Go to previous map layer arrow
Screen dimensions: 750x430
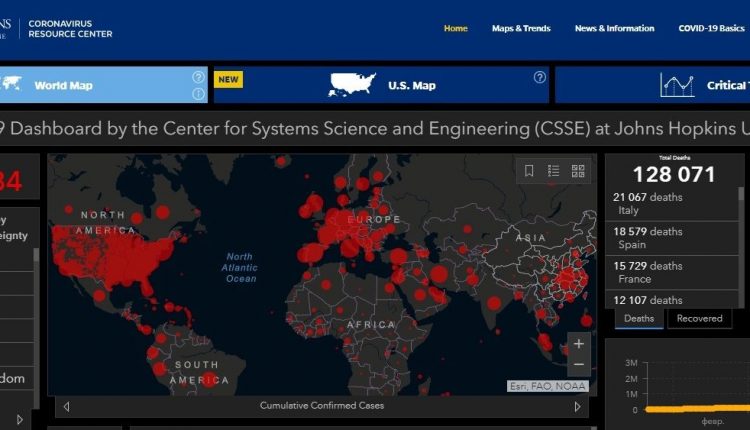click(x=66, y=407)
